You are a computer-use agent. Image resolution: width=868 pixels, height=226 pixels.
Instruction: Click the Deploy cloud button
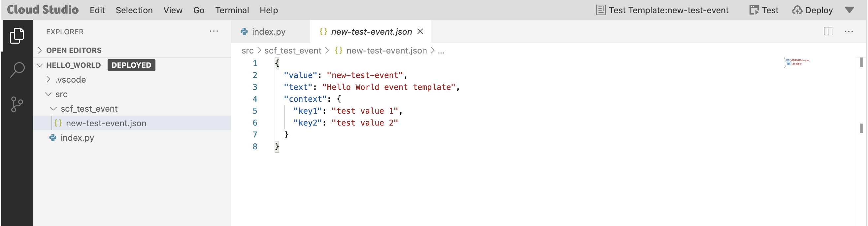tap(813, 10)
